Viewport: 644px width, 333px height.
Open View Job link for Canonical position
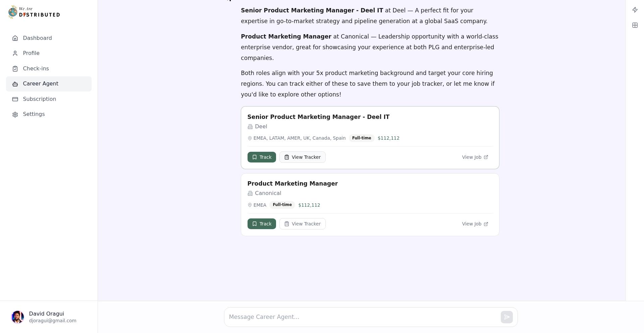(474, 223)
